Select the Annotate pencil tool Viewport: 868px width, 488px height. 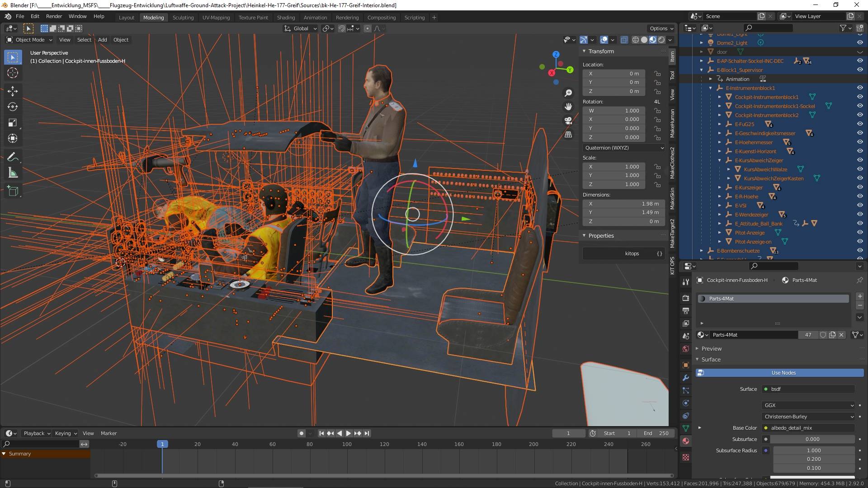coord(13,157)
